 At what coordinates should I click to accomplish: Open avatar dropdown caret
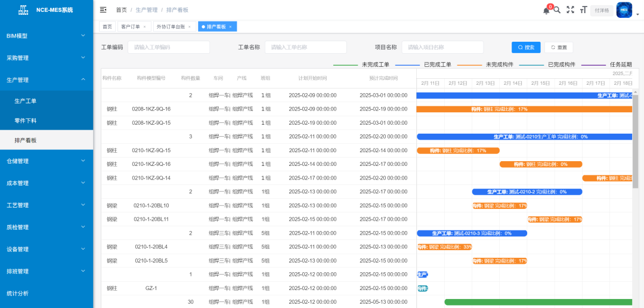638,14
